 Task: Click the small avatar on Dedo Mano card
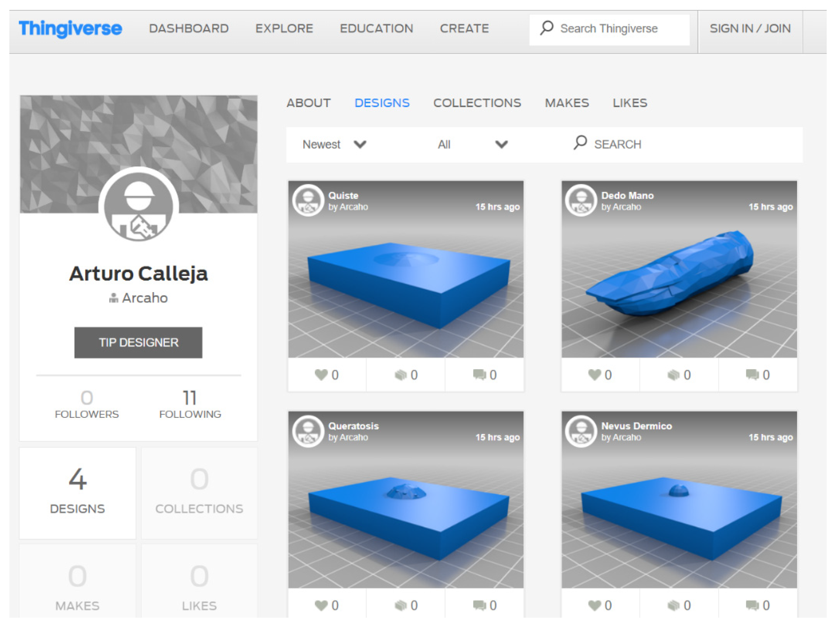(x=581, y=200)
